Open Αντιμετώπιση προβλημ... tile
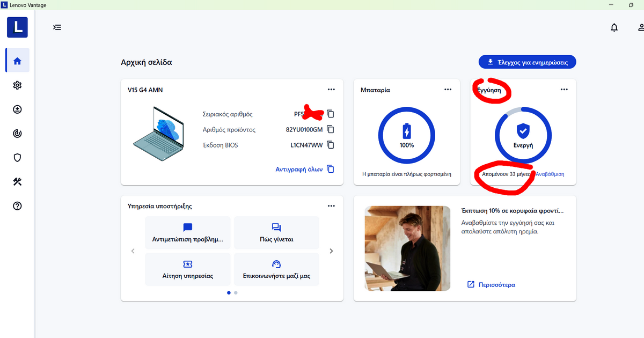 pyautogui.click(x=188, y=233)
